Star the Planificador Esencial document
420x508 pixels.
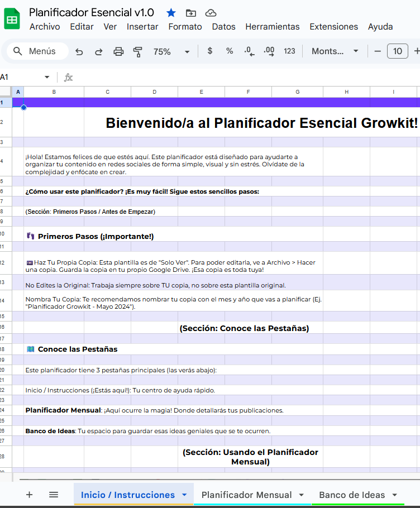point(171,13)
